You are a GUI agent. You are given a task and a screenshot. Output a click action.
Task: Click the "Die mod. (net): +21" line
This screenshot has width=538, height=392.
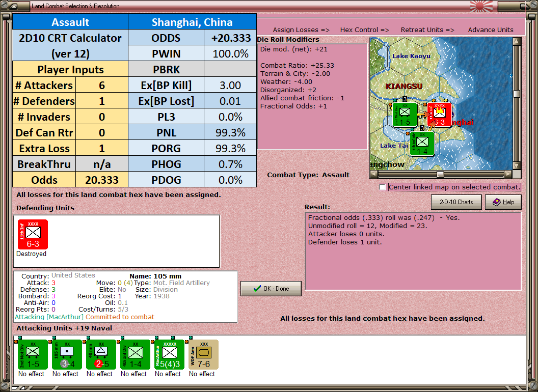[x=293, y=49]
